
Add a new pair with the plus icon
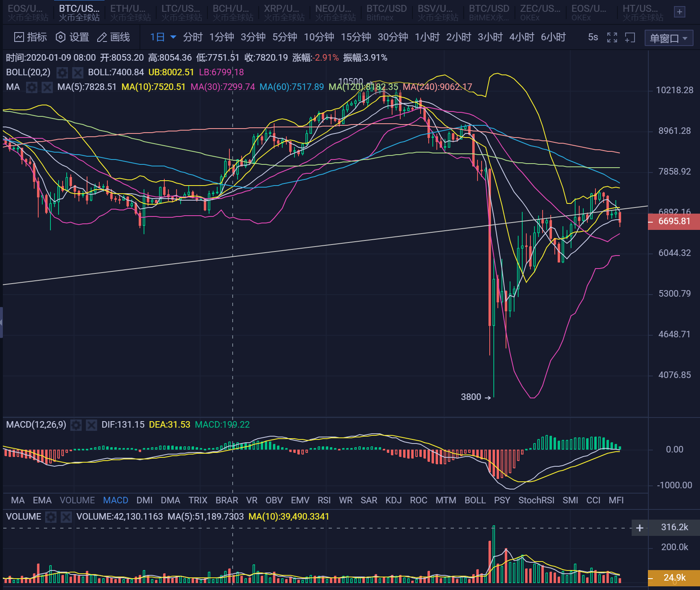click(x=679, y=12)
